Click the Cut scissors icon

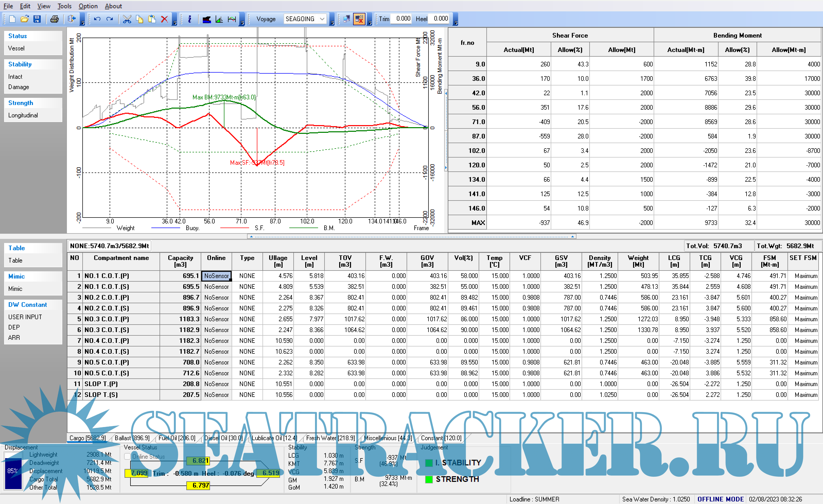pyautogui.click(x=127, y=19)
